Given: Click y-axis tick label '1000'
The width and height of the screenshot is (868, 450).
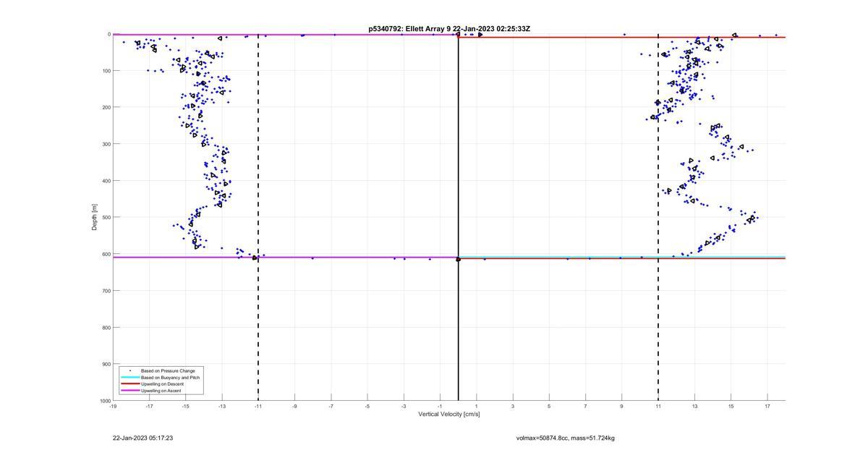Looking at the screenshot, I should [104, 401].
